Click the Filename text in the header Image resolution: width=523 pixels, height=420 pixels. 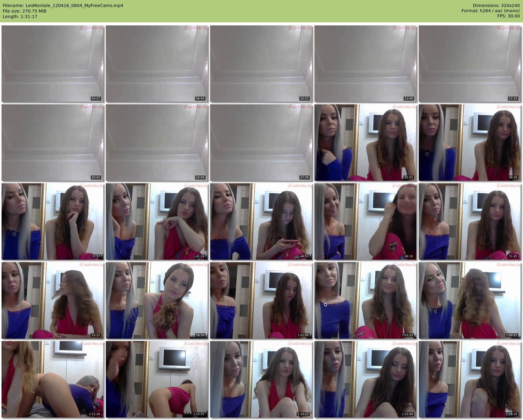click(x=63, y=6)
